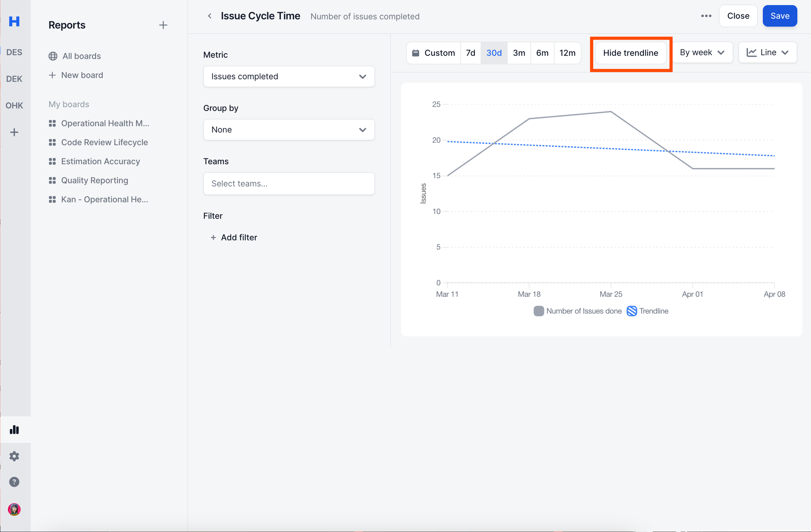811x532 pixels.
Task: Toggle Trendline legend item
Action: click(647, 311)
